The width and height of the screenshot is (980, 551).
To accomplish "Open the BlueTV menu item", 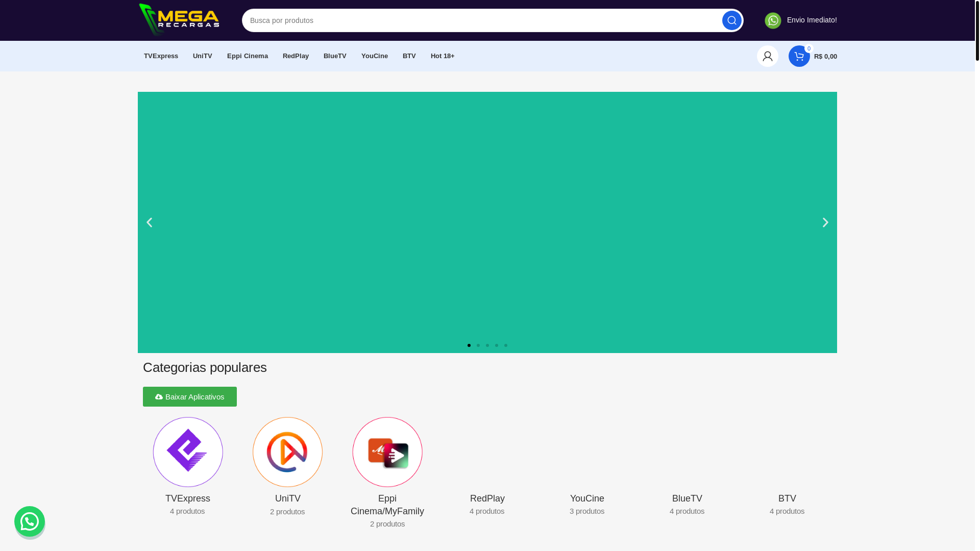I will point(335,56).
